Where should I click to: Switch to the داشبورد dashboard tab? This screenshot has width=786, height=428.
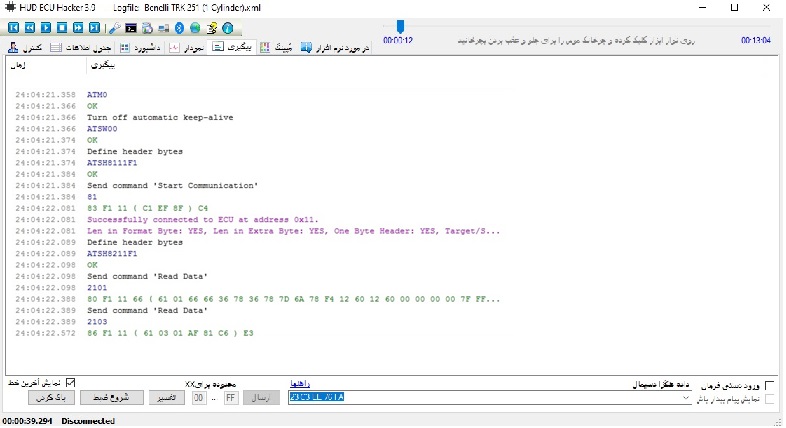click(140, 48)
